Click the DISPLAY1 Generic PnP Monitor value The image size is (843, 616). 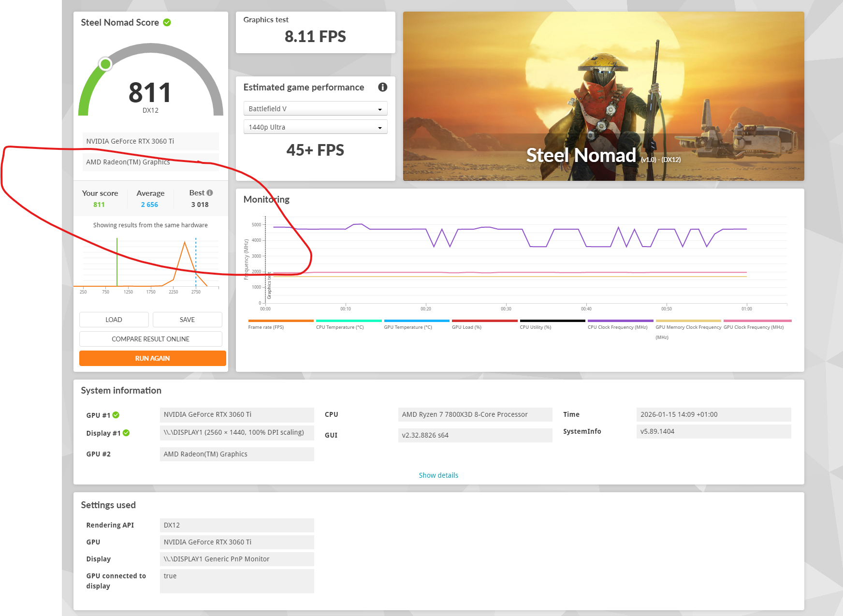(x=237, y=559)
